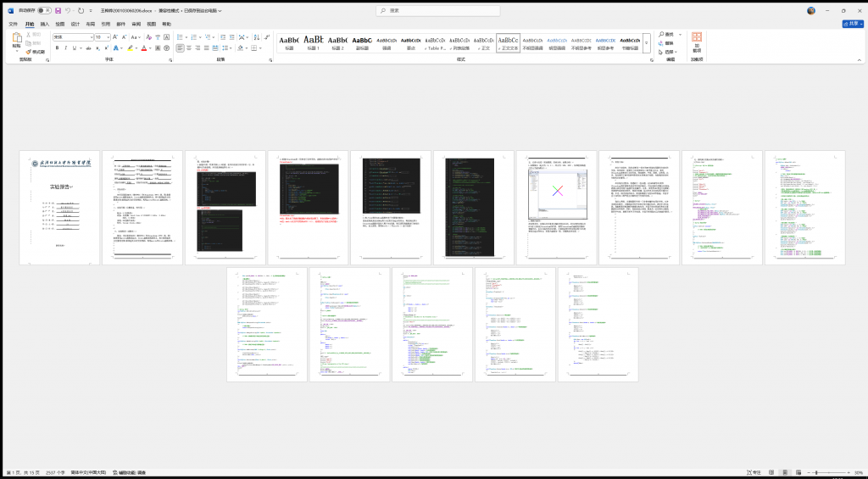
Task: Toggle the AutoSave switch
Action: tap(43, 11)
